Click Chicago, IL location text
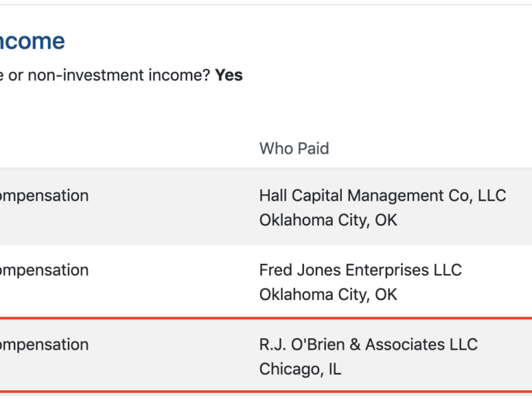 pyautogui.click(x=300, y=368)
